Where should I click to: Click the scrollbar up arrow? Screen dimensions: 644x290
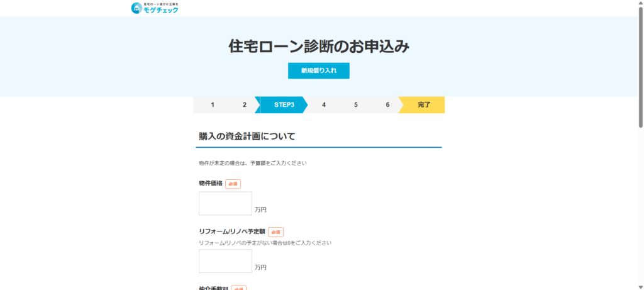click(640, 3)
